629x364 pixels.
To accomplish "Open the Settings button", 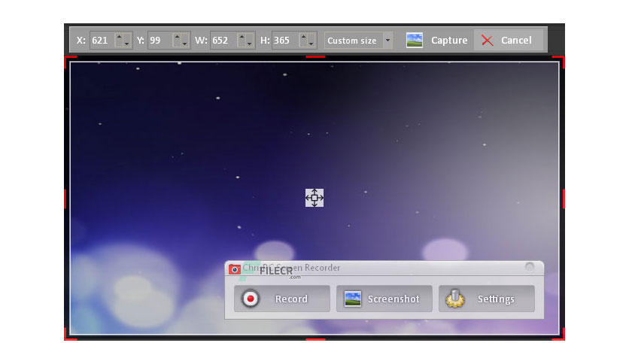I will pyautogui.click(x=487, y=299).
